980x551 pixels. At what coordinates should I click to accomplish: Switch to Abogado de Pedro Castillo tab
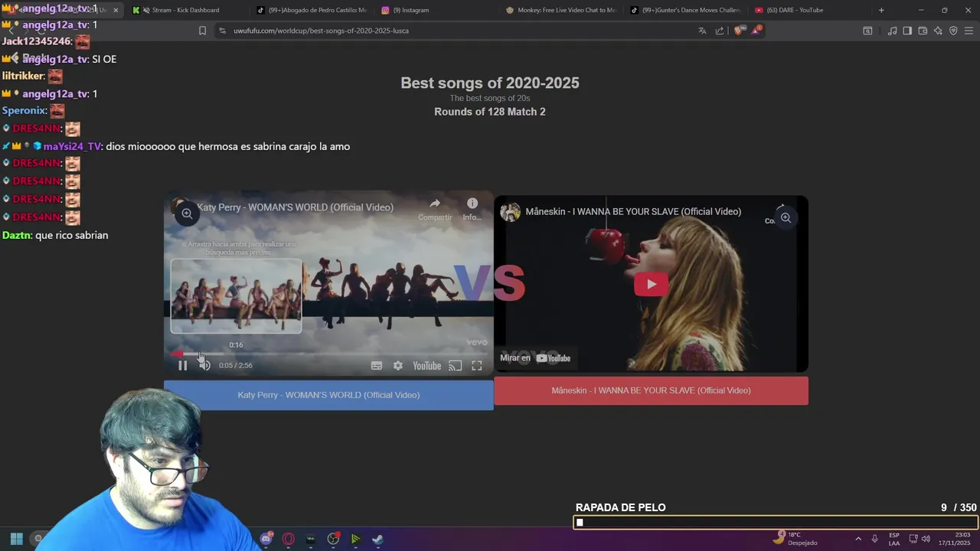[310, 10]
